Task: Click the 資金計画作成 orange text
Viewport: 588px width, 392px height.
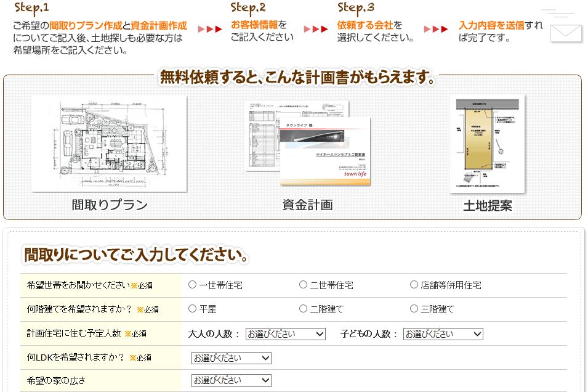Action: tap(159, 25)
